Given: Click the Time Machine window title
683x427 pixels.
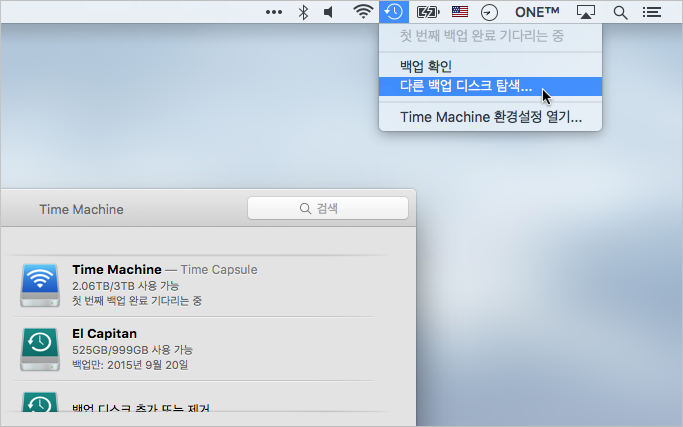Looking at the screenshot, I should pyautogui.click(x=81, y=210).
